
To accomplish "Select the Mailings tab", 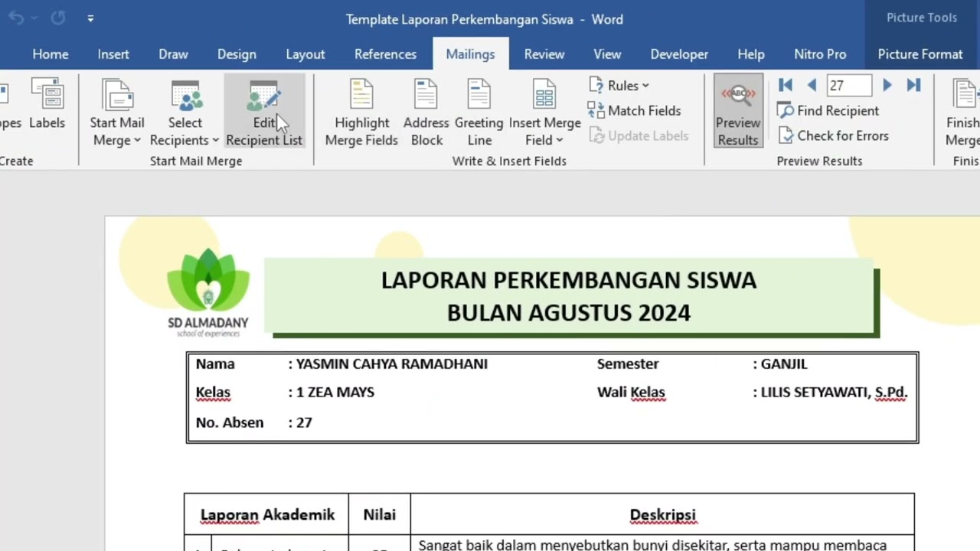I will click(470, 54).
